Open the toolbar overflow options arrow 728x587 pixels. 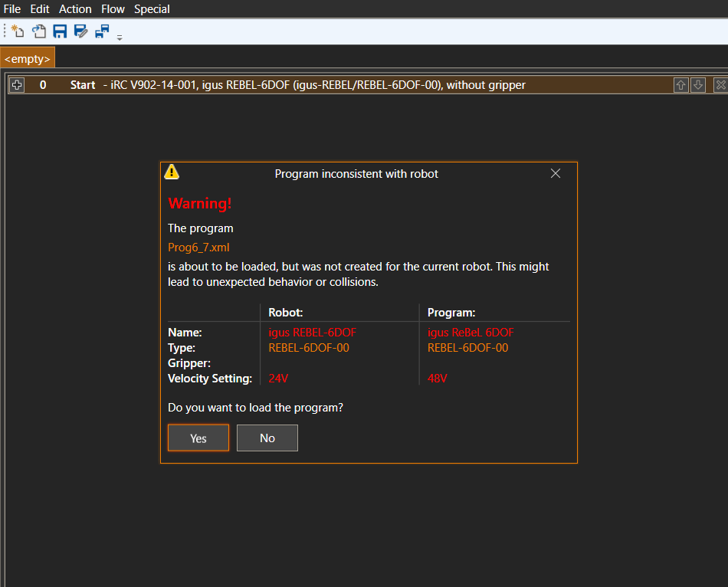point(120,35)
